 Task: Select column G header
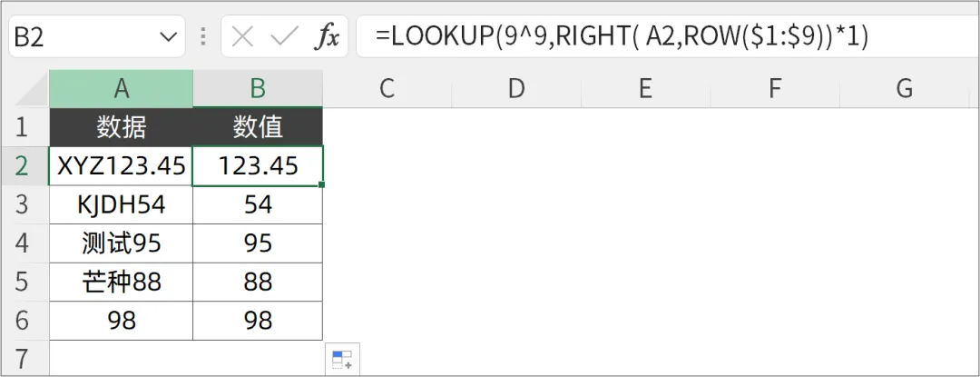tap(904, 88)
